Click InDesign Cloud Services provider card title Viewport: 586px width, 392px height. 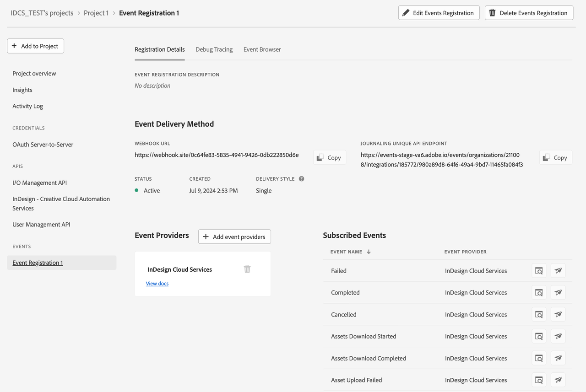point(180,269)
